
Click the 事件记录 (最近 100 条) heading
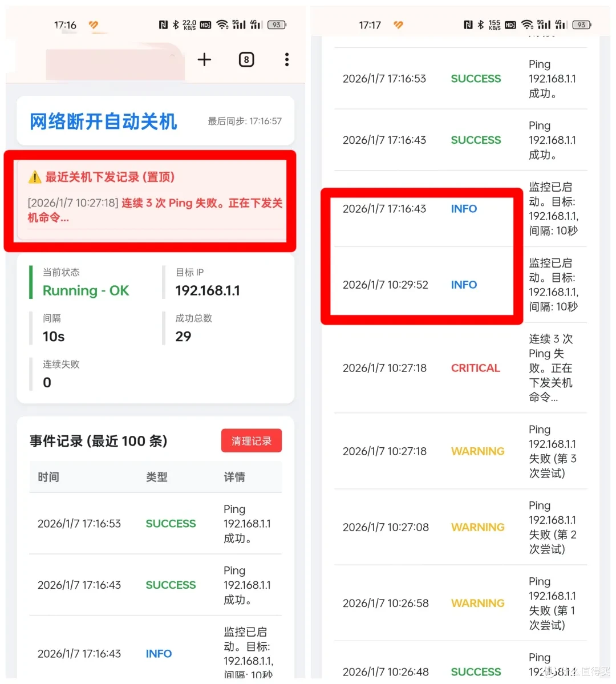(99, 441)
